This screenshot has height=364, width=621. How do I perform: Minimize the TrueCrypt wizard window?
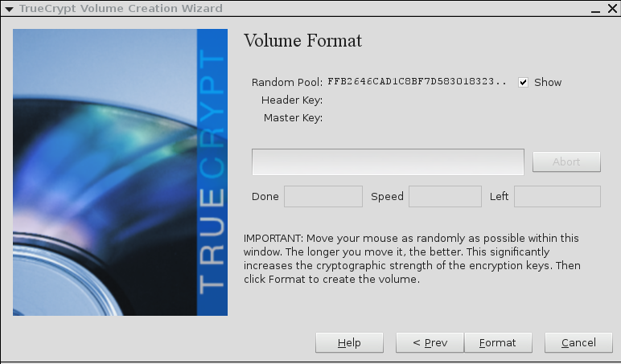pyautogui.click(x=594, y=9)
